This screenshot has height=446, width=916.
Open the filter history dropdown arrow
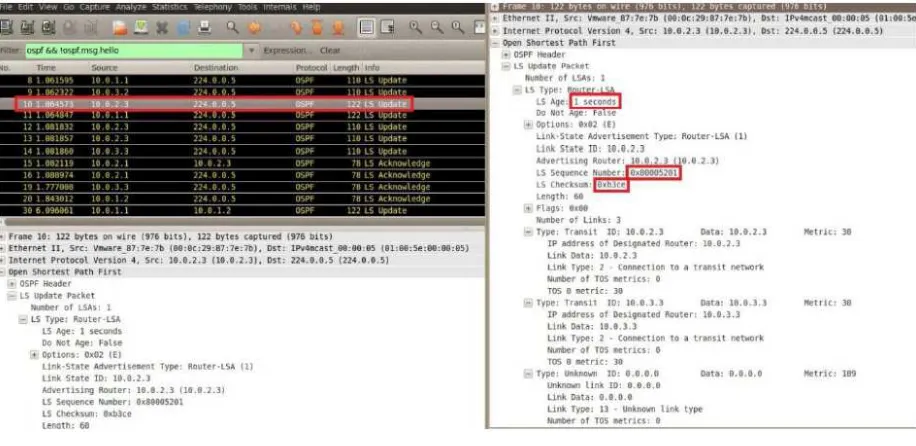pos(251,51)
